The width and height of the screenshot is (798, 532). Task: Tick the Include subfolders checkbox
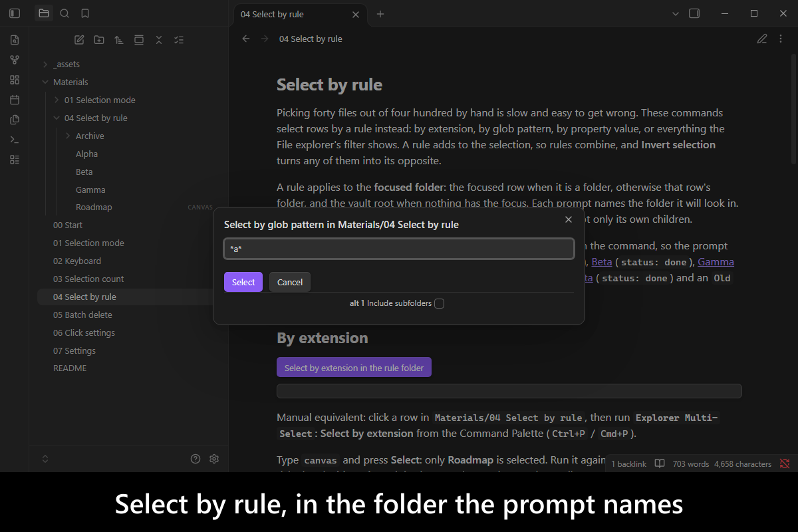click(x=439, y=303)
